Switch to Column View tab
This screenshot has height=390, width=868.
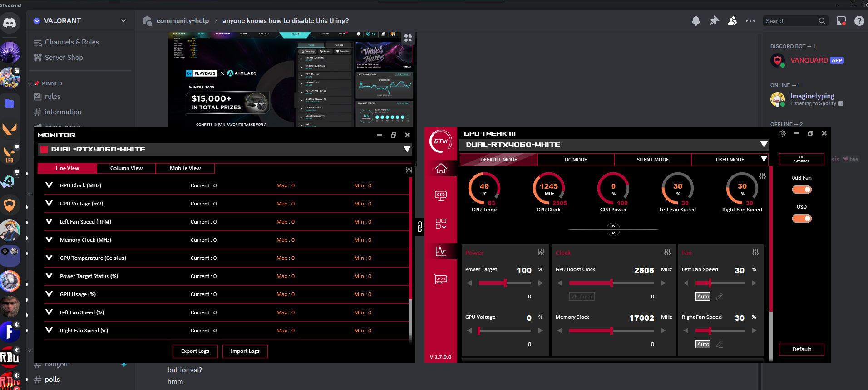126,168
